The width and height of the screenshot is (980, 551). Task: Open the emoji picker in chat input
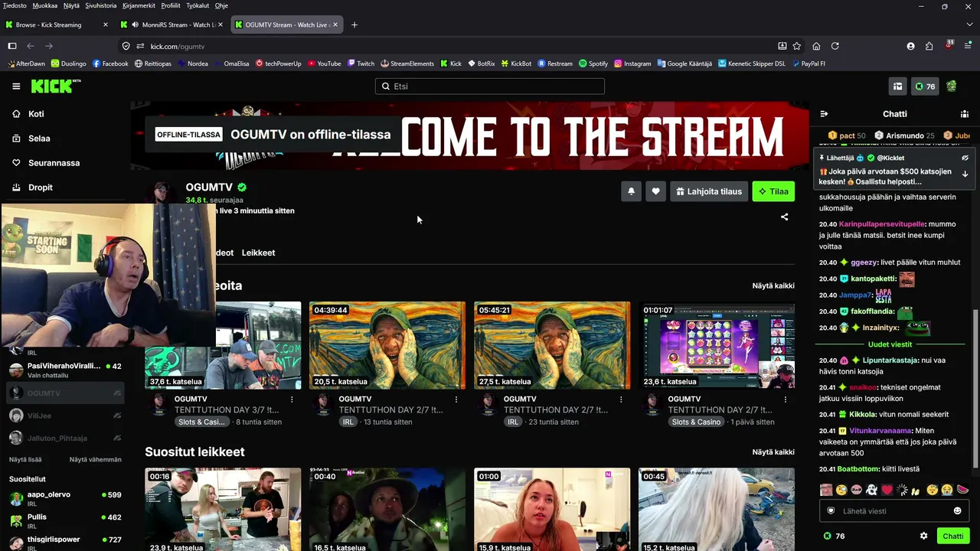(x=957, y=511)
